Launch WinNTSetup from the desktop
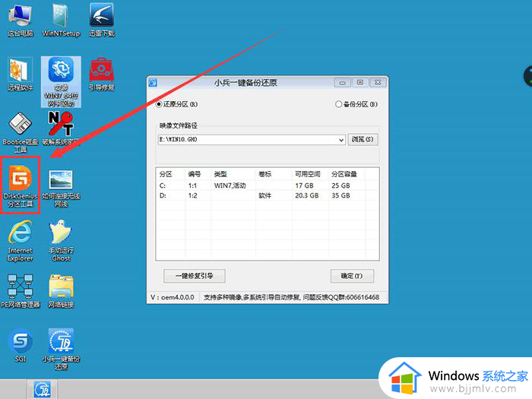Image resolution: width=532 pixels, height=399 pixels. point(61,20)
